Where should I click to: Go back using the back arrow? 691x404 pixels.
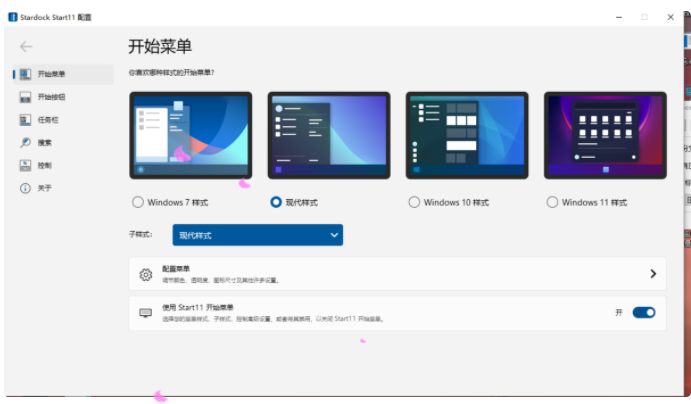point(26,46)
